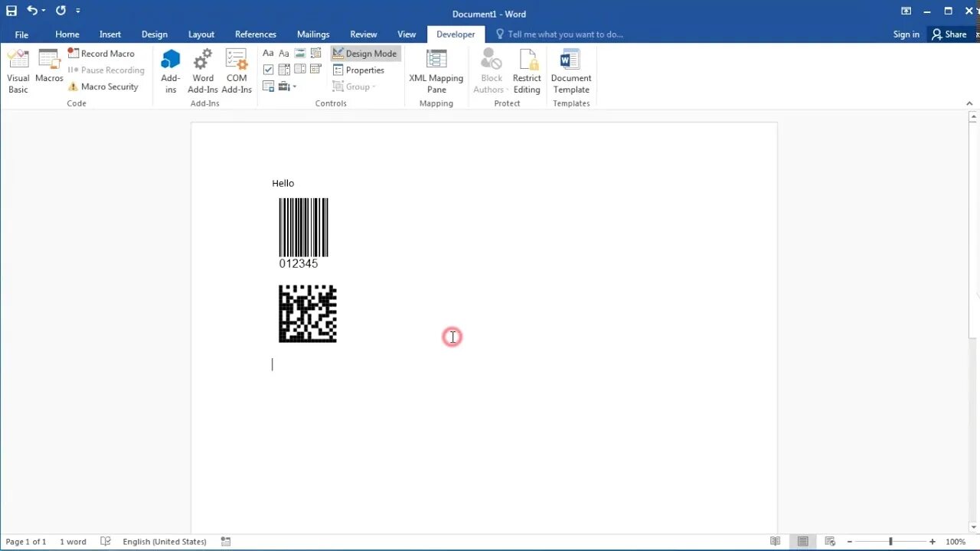Insert a Picture content control

tap(300, 54)
